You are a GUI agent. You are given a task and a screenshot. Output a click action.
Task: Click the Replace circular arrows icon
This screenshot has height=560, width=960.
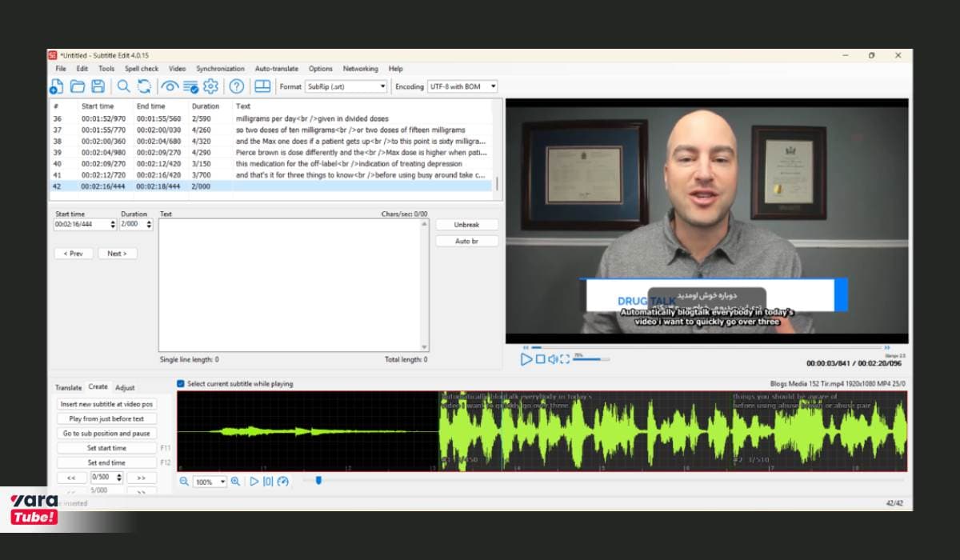pyautogui.click(x=144, y=86)
